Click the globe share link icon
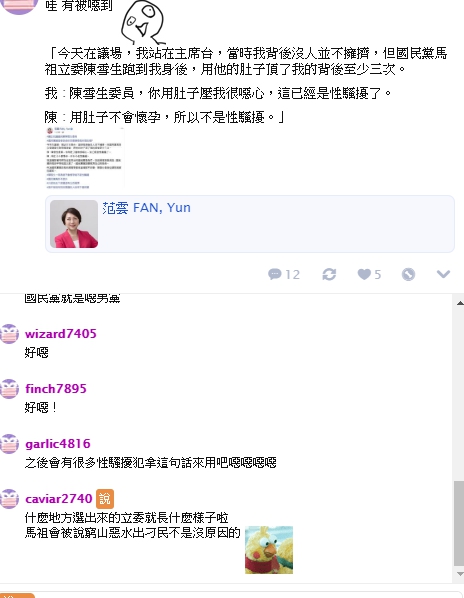The width and height of the screenshot is (464, 598). (408, 274)
